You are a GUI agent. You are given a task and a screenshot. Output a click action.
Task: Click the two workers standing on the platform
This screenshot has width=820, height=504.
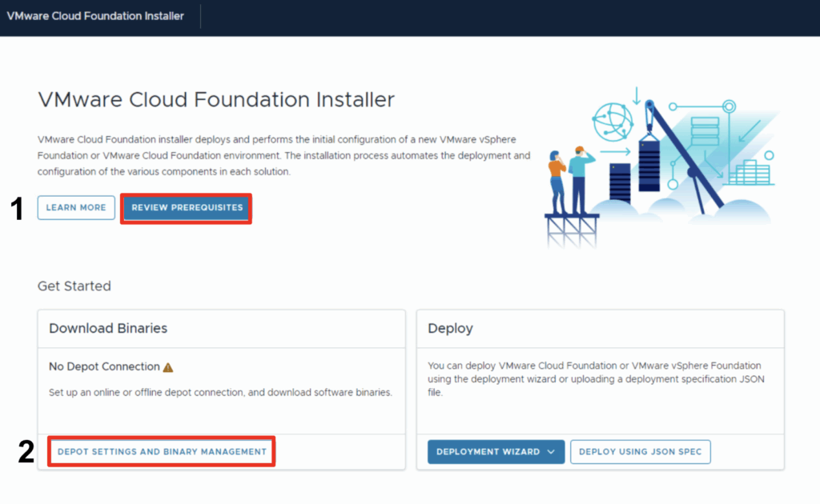(x=570, y=180)
